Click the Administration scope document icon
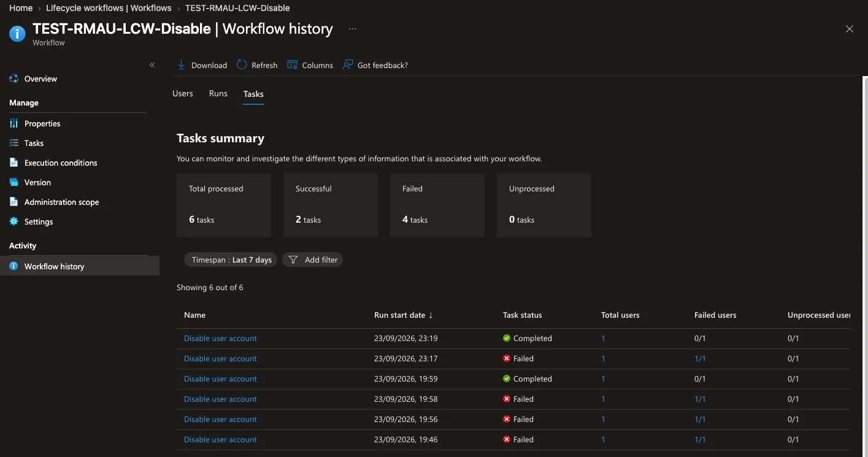The width and height of the screenshot is (868, 457). [x=14, y=202]
